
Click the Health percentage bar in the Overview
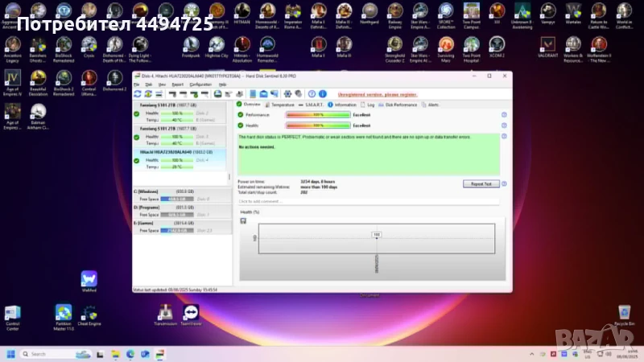click(317, 125)
